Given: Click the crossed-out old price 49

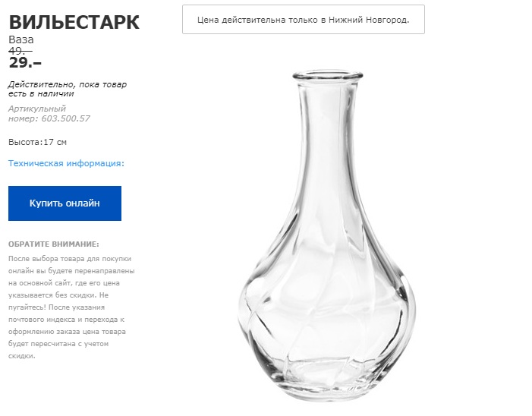Looking at the screenshot, I should [x=19, y=51].
